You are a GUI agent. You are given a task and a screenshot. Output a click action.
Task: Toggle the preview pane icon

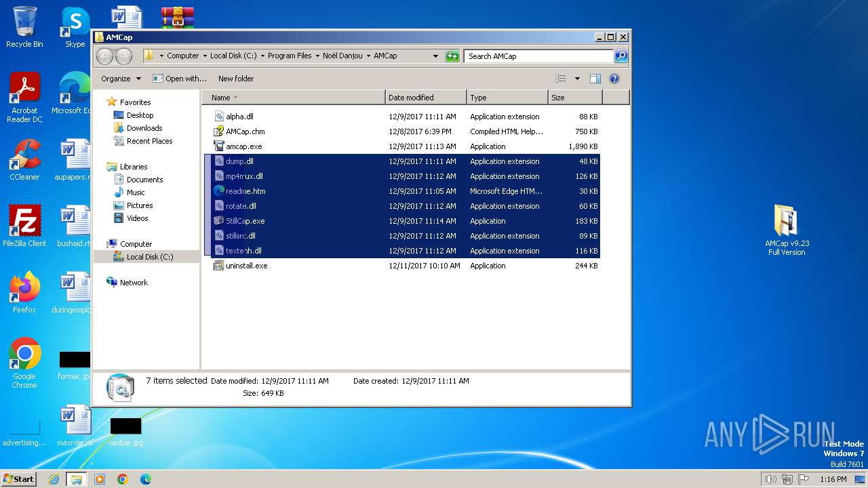tap(595, 79)
